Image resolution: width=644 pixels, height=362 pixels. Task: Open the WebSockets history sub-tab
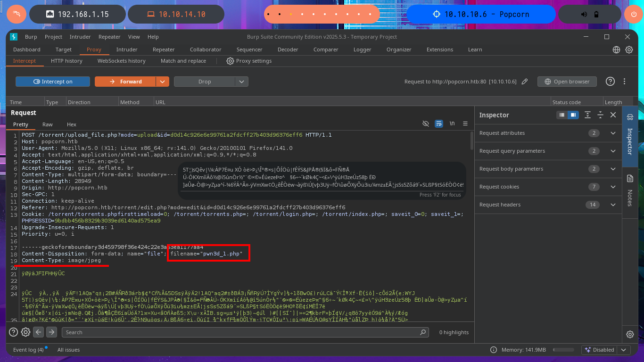122,61
